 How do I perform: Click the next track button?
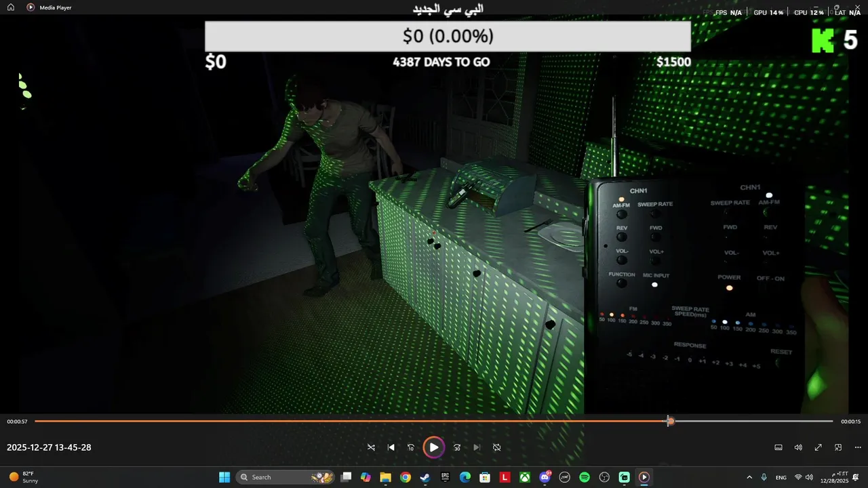click(477, 447)
